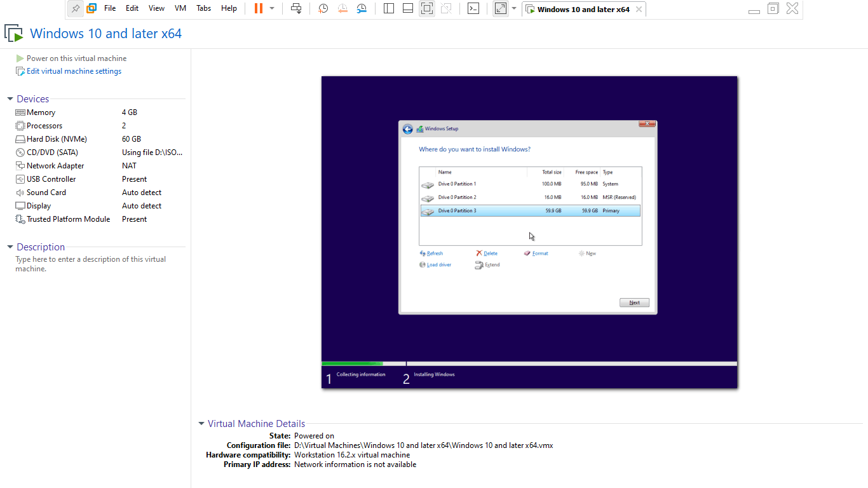Open the View menu
This screenshot has height=488, width=868.
coord(156,8)
